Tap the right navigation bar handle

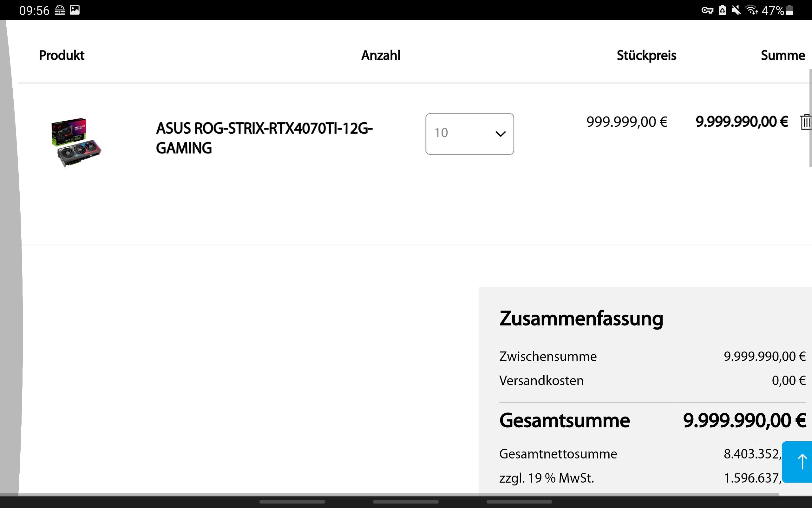pos(520,502)
